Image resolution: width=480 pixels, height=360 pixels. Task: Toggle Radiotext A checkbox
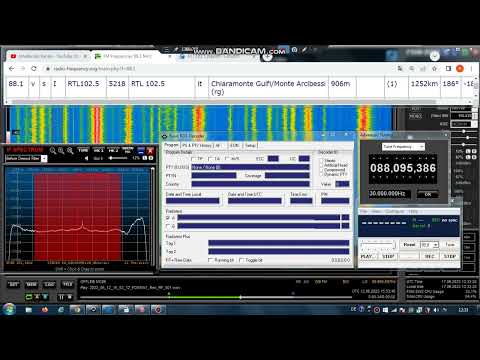click(x=168, y=218)
